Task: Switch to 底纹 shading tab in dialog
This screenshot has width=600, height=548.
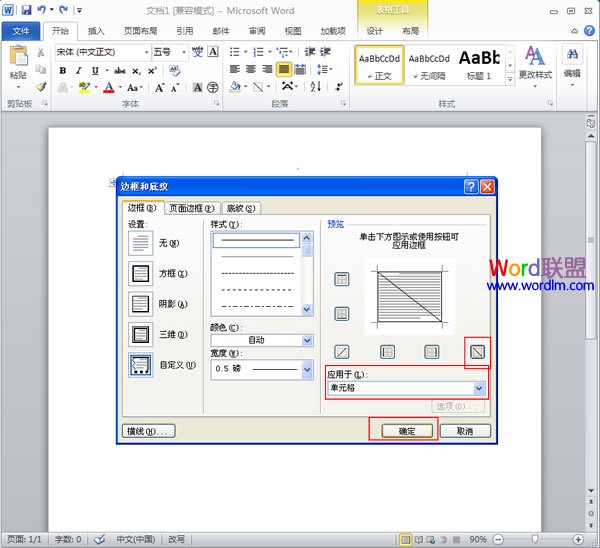Action: [x=241, y=208]
